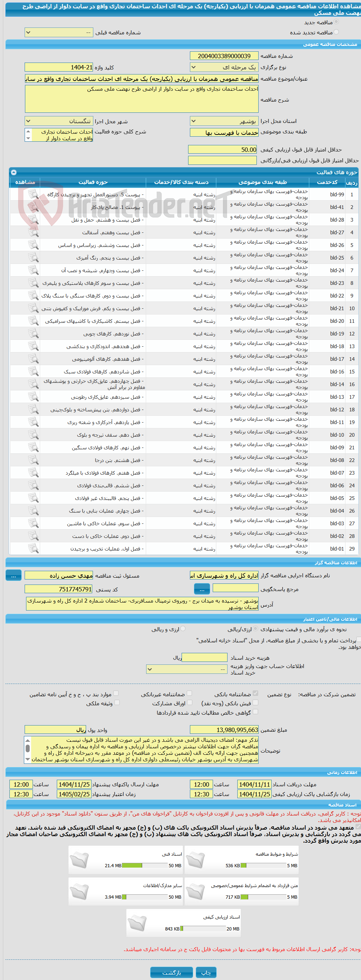Open view icon for row bld-18
This screenshot has height=980, width=361.
coord(34,347)
